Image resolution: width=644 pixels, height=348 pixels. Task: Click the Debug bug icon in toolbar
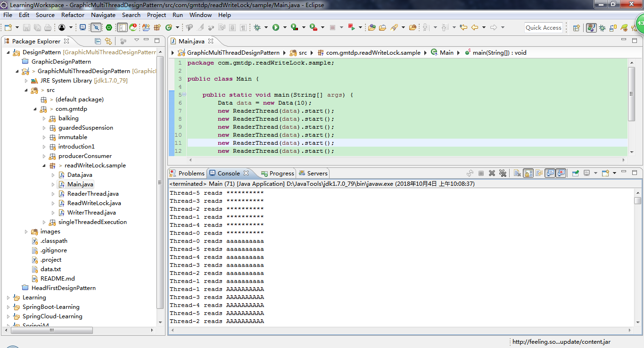coord(257,27)
